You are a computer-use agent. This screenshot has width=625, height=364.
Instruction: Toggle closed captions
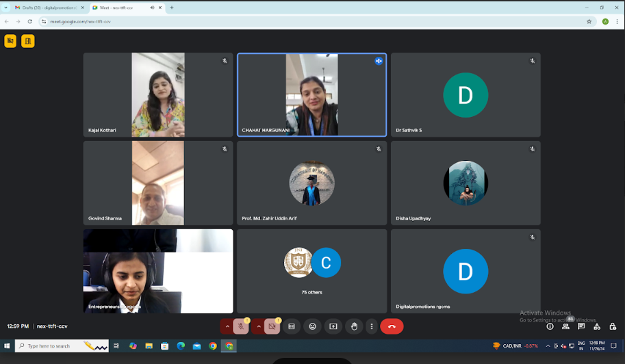coord(292,326)
